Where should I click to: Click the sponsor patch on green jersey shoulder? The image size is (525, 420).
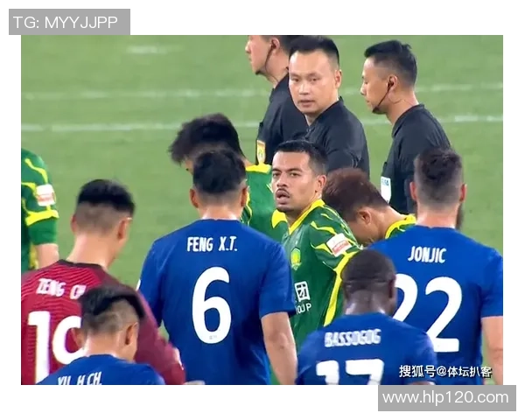338,244
